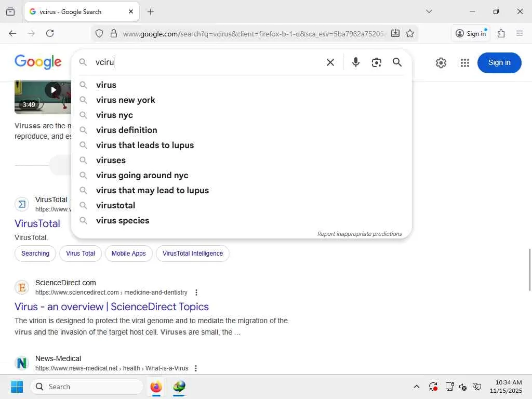Choose the suggestion 'virus new york'
532x399 pixels.
[x=242, y=100]
